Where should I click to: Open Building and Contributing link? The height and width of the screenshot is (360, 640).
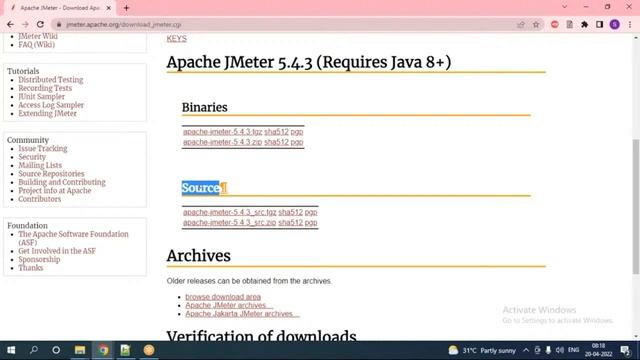click(62, 182)
